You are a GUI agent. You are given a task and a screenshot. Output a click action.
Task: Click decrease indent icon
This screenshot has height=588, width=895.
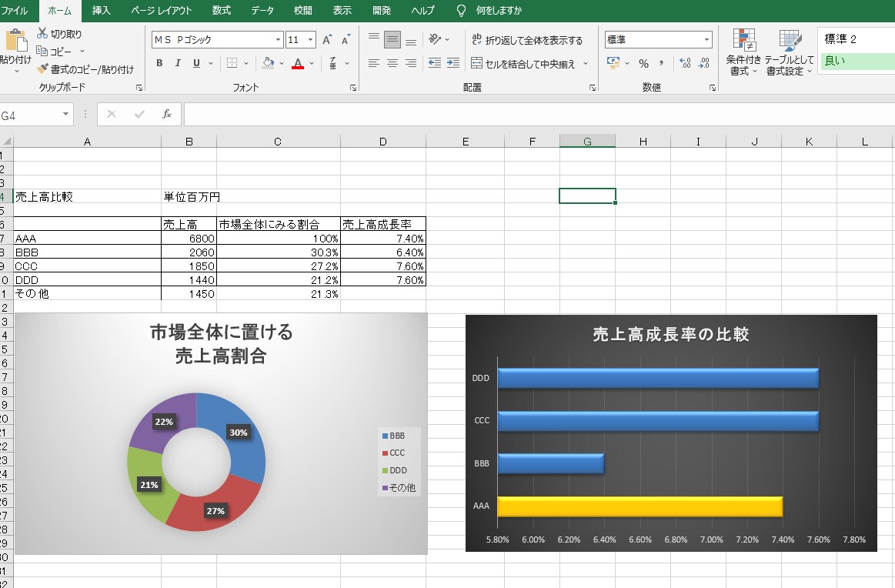coord(435,63)
